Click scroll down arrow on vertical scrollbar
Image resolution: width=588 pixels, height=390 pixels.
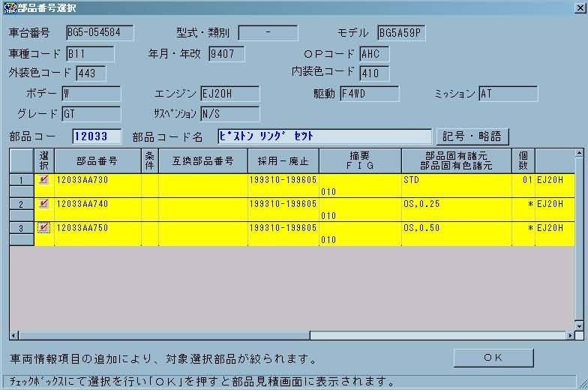(579, 325)
